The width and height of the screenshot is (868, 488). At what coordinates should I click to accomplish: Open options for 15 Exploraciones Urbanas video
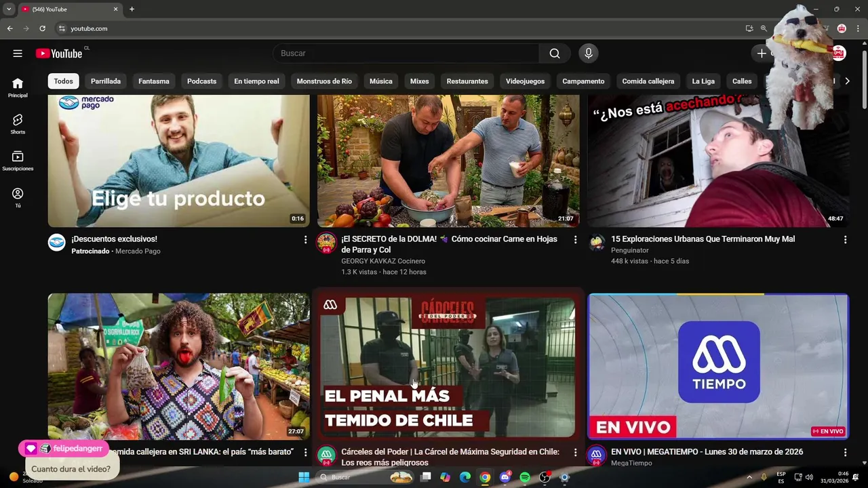coord(845,240)
